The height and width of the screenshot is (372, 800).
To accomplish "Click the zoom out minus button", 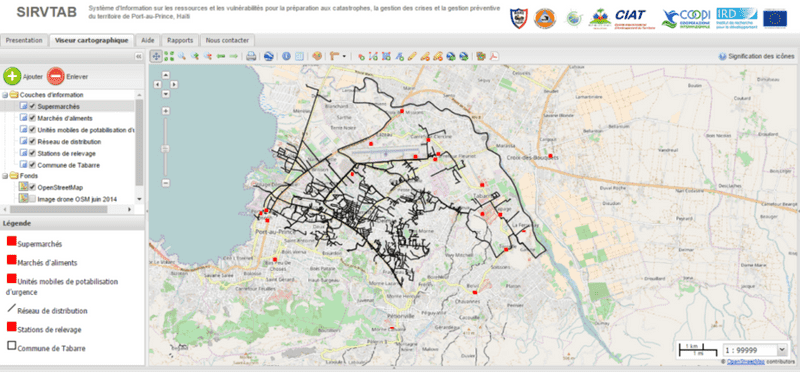I will click(166, 183).
